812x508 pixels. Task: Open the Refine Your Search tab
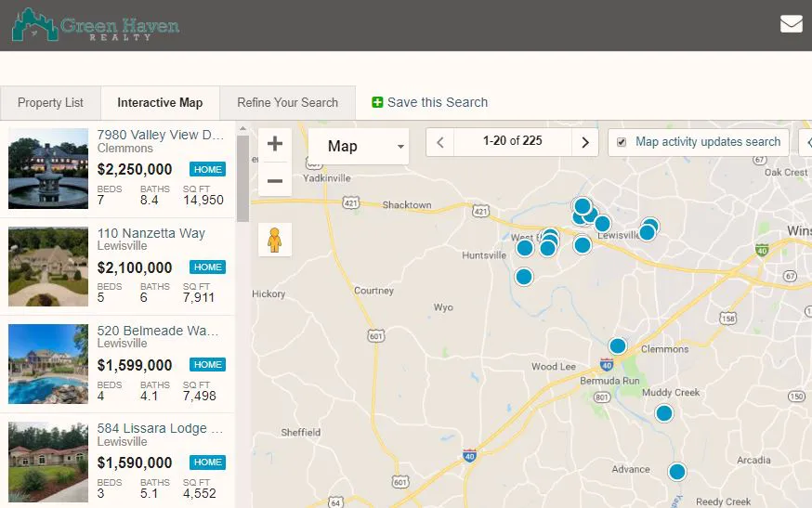[x=287, y=102]
